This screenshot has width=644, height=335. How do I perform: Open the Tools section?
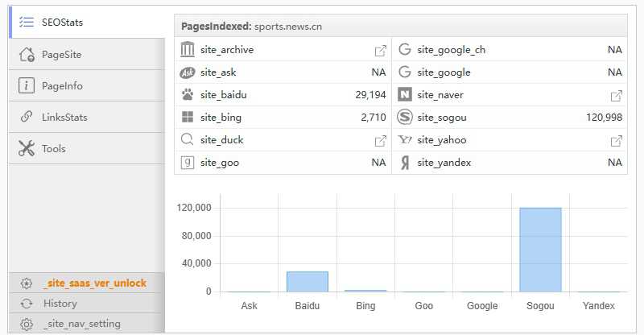(x=87, y=148)
